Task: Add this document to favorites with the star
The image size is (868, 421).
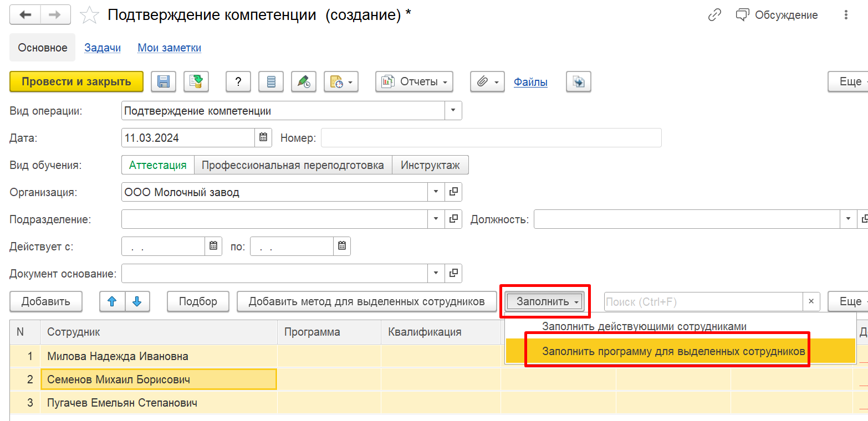Action: click(89, 15)
